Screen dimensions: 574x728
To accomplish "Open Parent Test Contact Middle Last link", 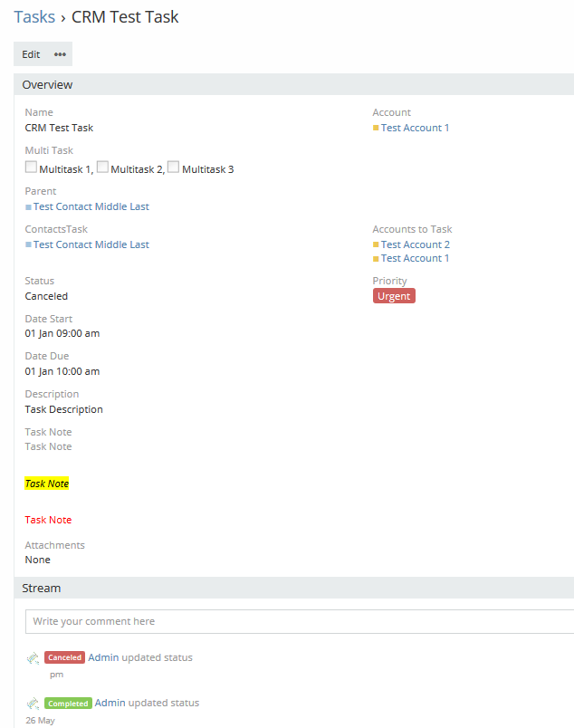I will [x=91, y=207].
